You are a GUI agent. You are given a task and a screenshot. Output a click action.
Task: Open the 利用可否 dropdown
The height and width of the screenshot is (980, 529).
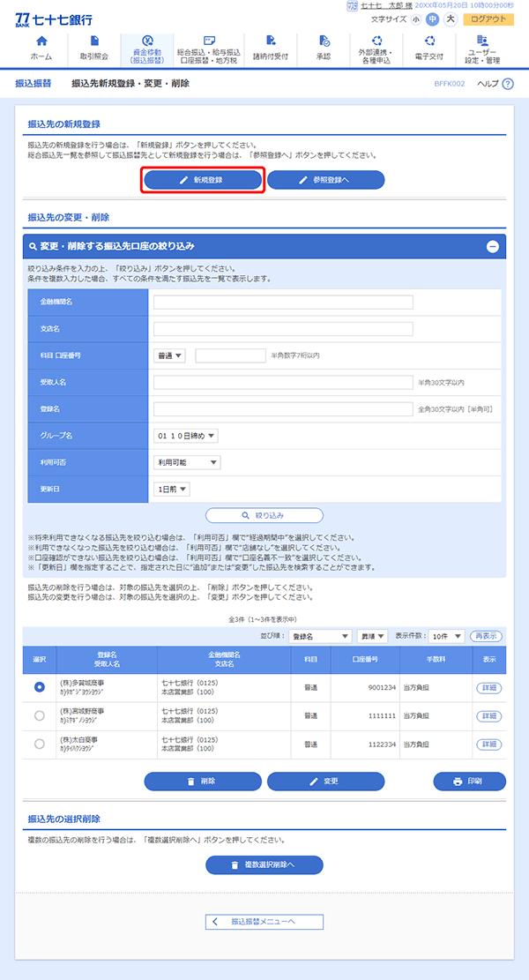click(187, 462)
